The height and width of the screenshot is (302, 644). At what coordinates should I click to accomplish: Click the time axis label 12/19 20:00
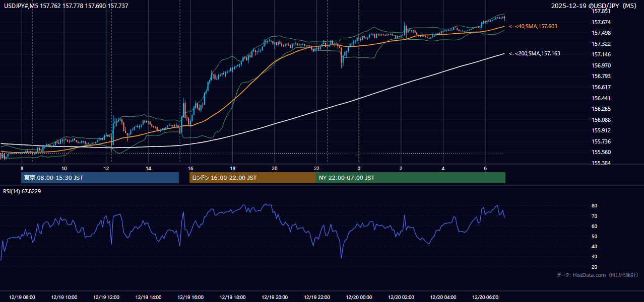[x=275, y=297]
